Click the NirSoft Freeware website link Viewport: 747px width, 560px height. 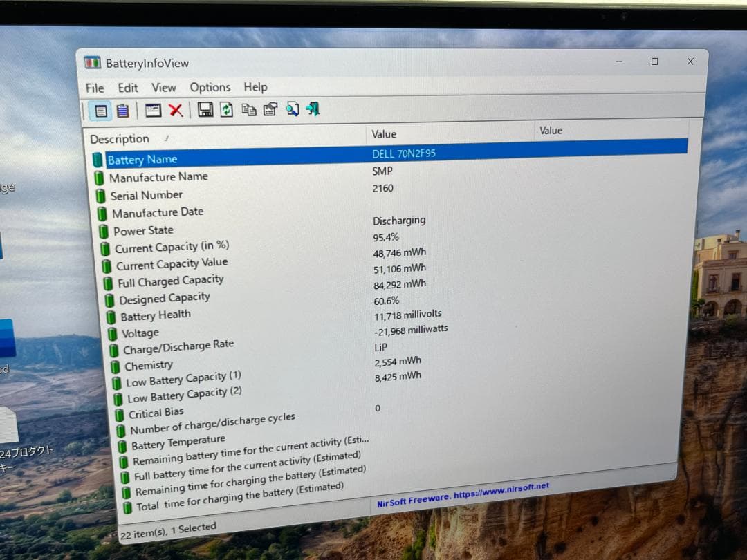pyautogui.click(x=463, y=496)
